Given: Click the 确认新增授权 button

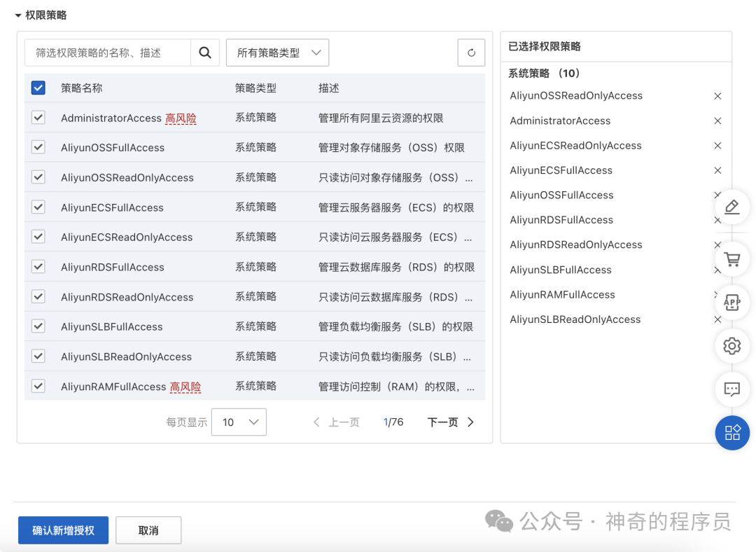Looking at the screenshot, I should tap(63, 530).
